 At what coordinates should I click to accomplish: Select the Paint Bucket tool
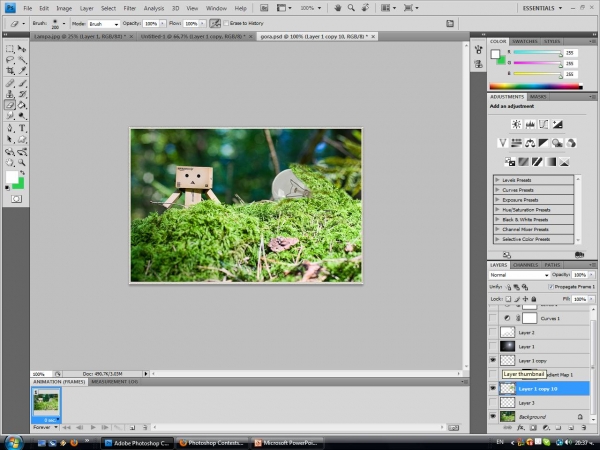[22, 105]
